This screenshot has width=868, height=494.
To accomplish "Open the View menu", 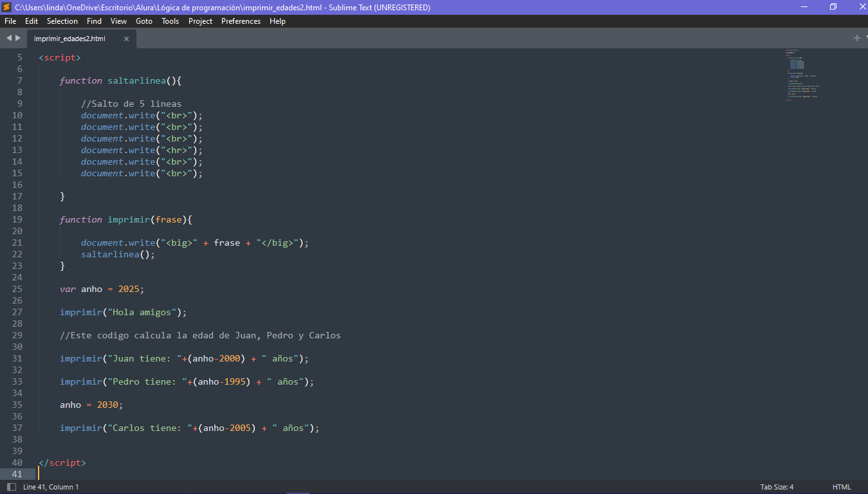I will (x=118, y=21).
